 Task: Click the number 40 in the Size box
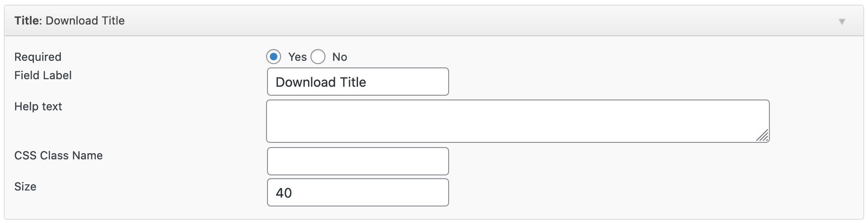[284, 193]
